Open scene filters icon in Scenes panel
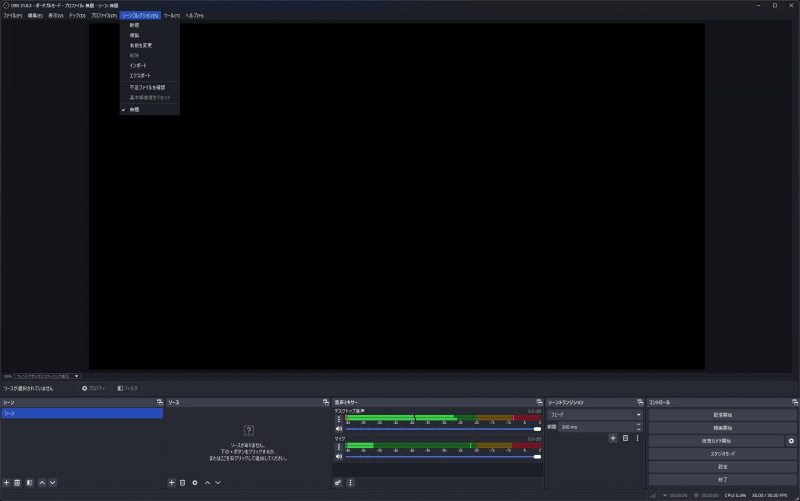Screen dimensions: 800x501 click(30, 483)
